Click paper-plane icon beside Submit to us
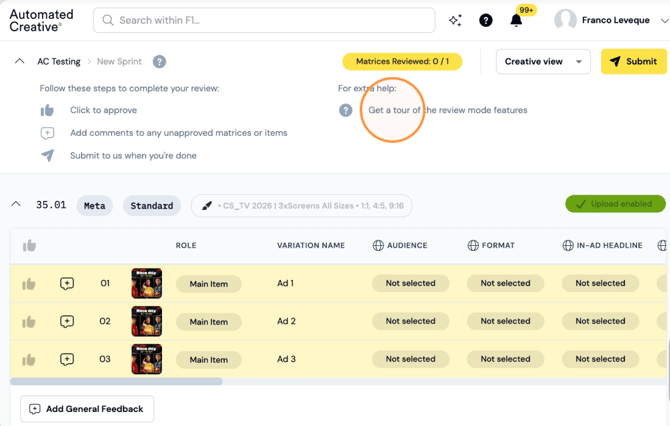670x426 pixels. [x=47, y=156]
